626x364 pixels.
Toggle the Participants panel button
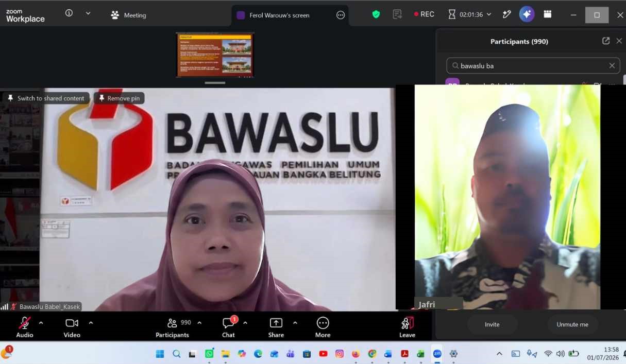(x=173, y=327)
